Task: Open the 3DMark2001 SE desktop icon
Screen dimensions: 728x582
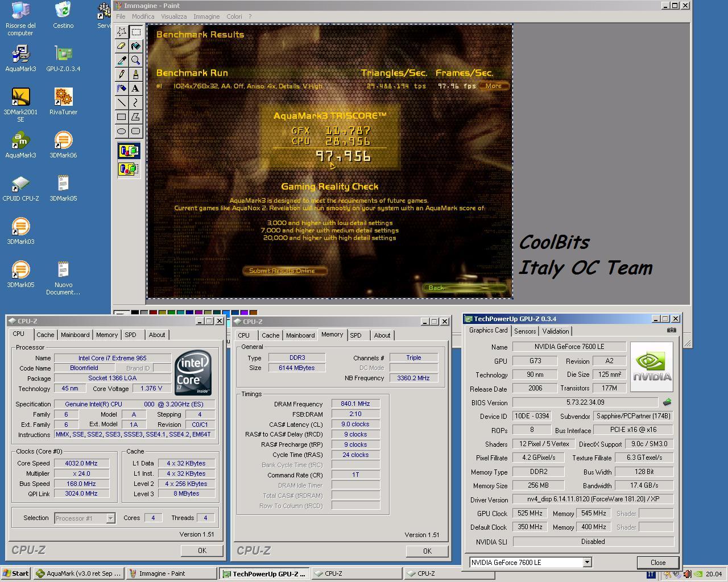Action: pyautogui.click(x=20, y=105)
